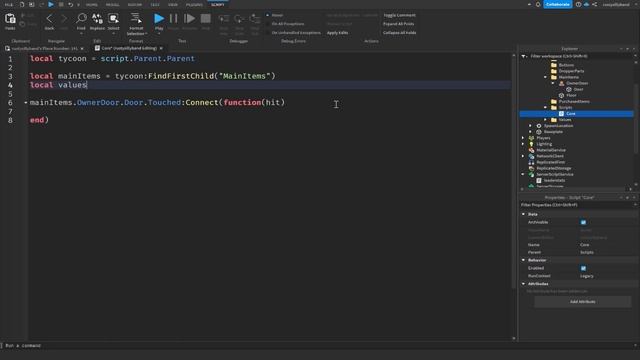
Task: Click the Step Over debugger icon
Action: tap(239, 19)
